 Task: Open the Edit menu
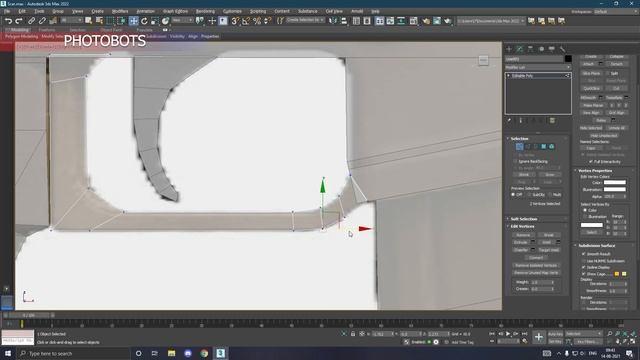pyautogui.click(x=22, y=11)
